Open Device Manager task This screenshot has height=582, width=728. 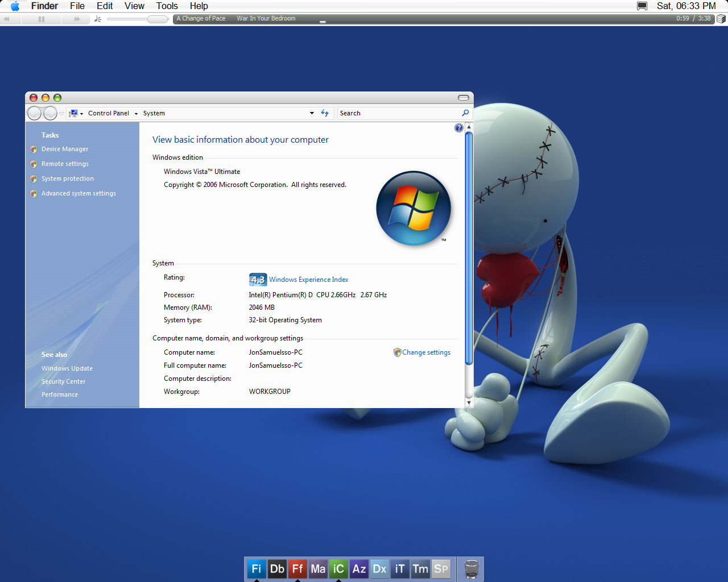click(65, 149)
